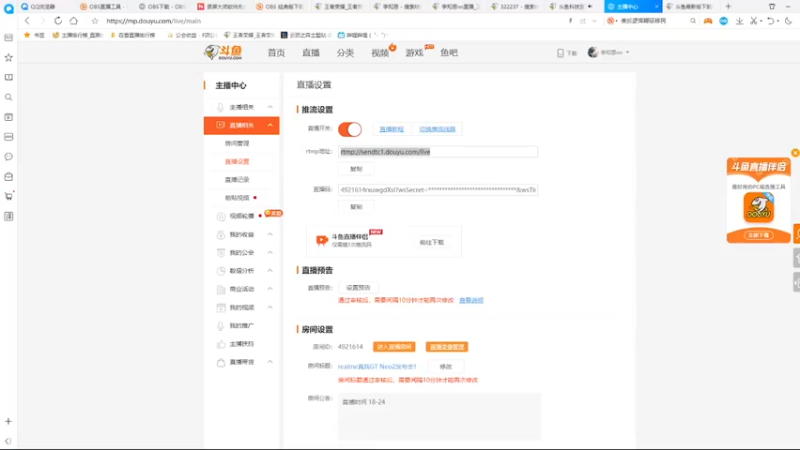Image resolution: width=800 pixels, height=450 pixels.
Task: Open 鱼吧 in the Douyu navigation
Action: click(x=449, y=53)
